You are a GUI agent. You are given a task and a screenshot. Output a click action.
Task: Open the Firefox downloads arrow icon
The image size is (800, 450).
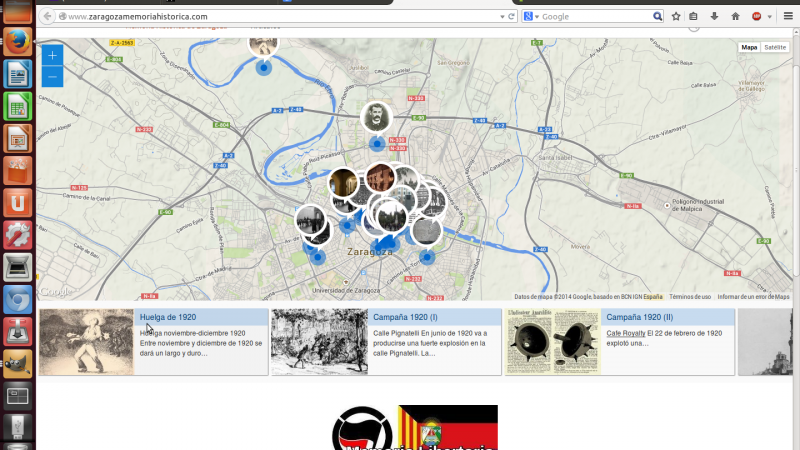[715, 17]
